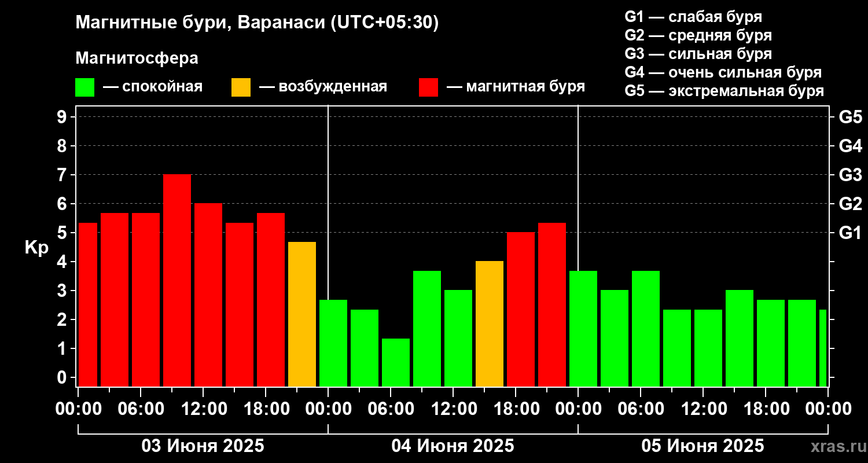The height and width of the screenshot is (463, 868).
Task: Click the Kp axis value 2
Action: tap(63, 320)
